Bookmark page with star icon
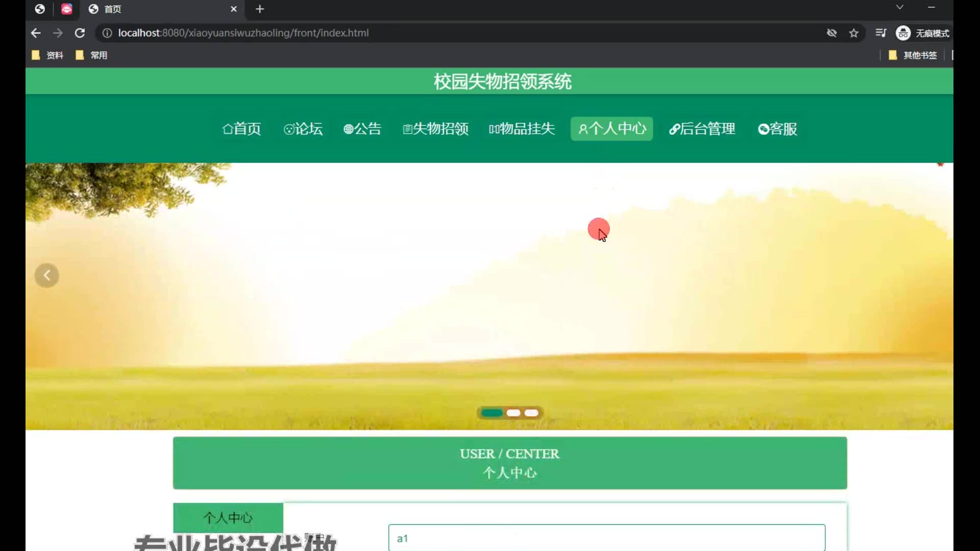This screenshot has height=551, width=980. tap(854, 33)
